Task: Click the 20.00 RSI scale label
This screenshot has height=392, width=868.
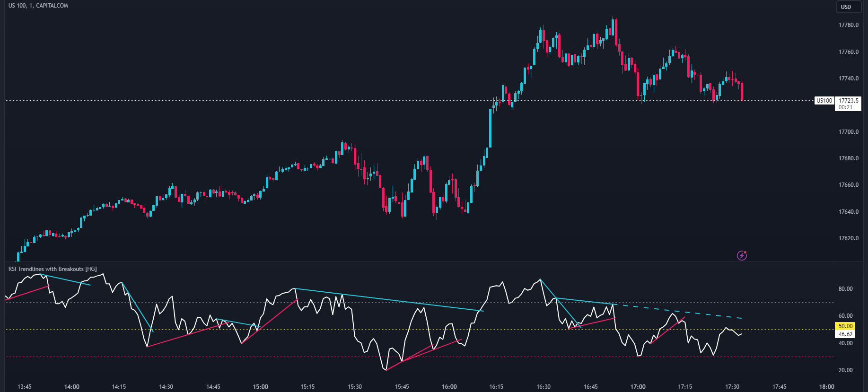Action: click(x=845, y=370)
